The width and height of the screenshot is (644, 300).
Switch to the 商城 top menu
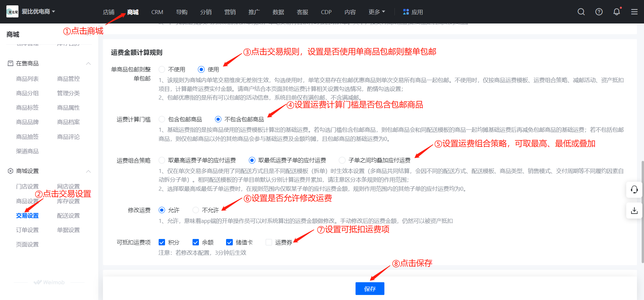133,12
